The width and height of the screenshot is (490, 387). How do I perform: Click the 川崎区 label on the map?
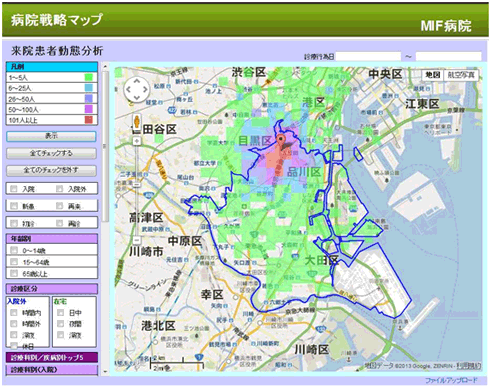[x=311, y=349]
